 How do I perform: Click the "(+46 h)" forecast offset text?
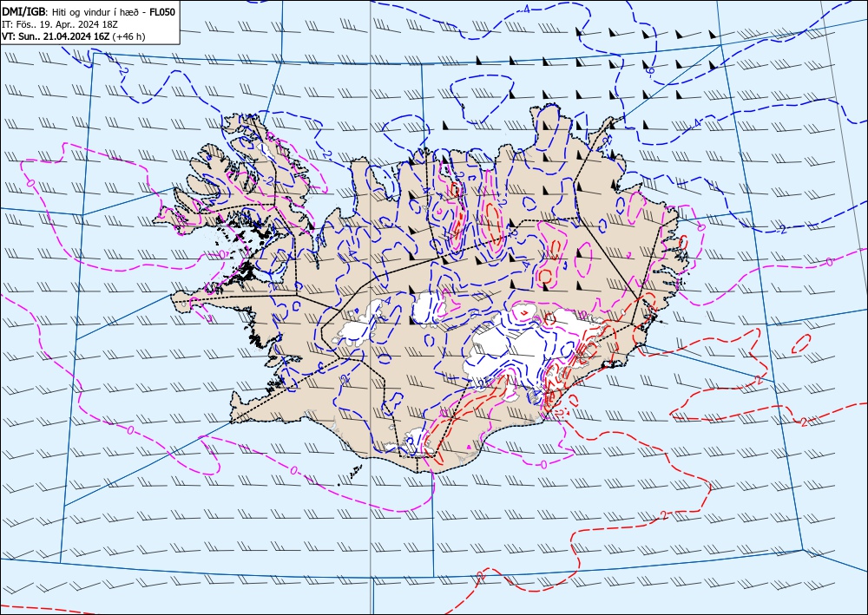coord(128,36)
